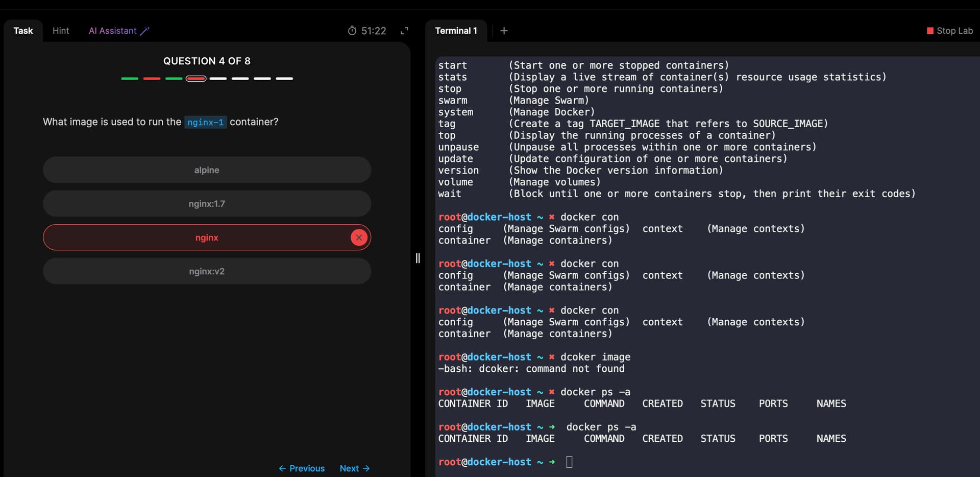Jump to question 8 progress marker
Screen dimensions: 980x477
tap(284, 79)
